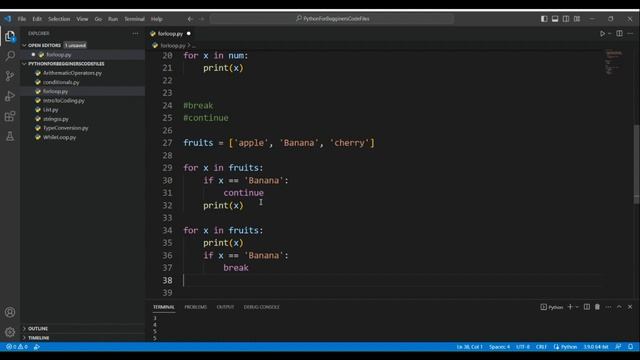This screenshot has width=640, height=360.
Task: Open the Selection menu
Action: [x=59, y=19]
